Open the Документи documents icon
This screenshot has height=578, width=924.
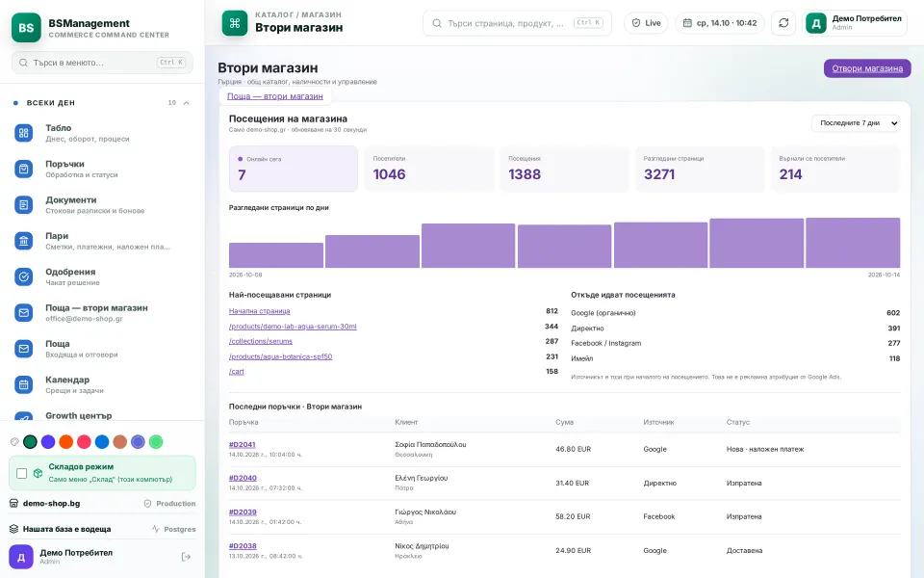(23, 204)
